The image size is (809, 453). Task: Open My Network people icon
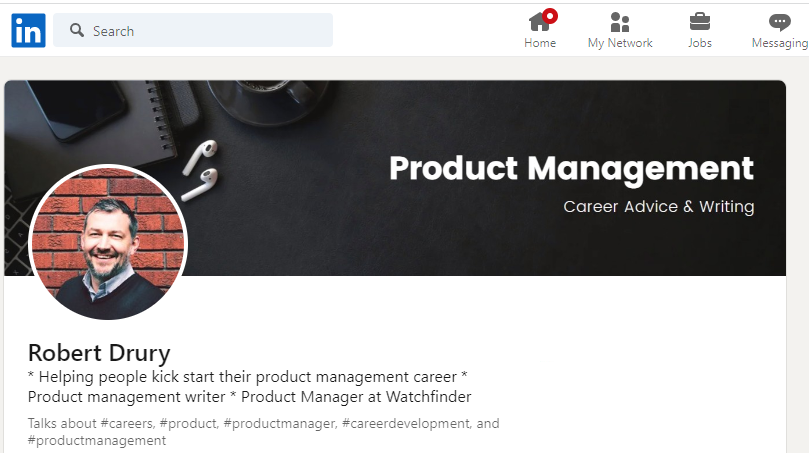tap(620, 22)
